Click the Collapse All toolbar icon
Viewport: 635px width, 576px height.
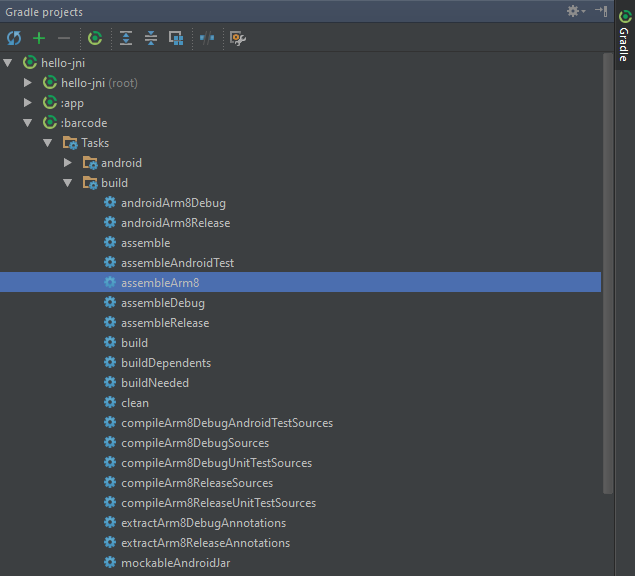[151, 38]
